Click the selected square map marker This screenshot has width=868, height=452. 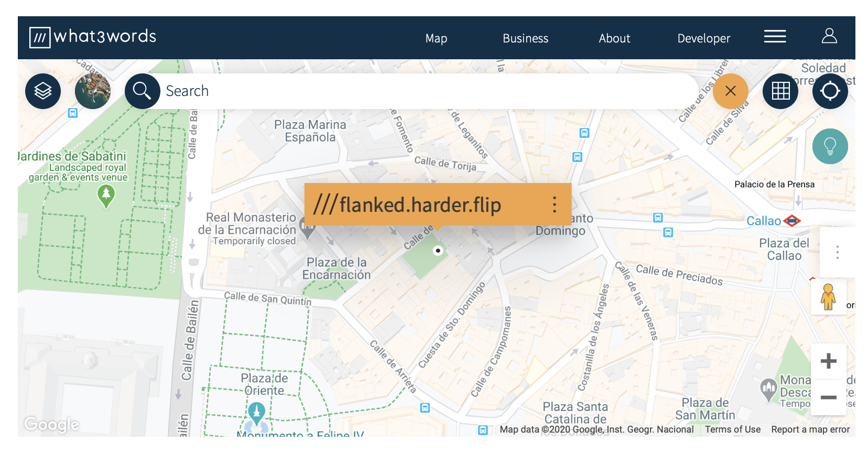point(438,251)
